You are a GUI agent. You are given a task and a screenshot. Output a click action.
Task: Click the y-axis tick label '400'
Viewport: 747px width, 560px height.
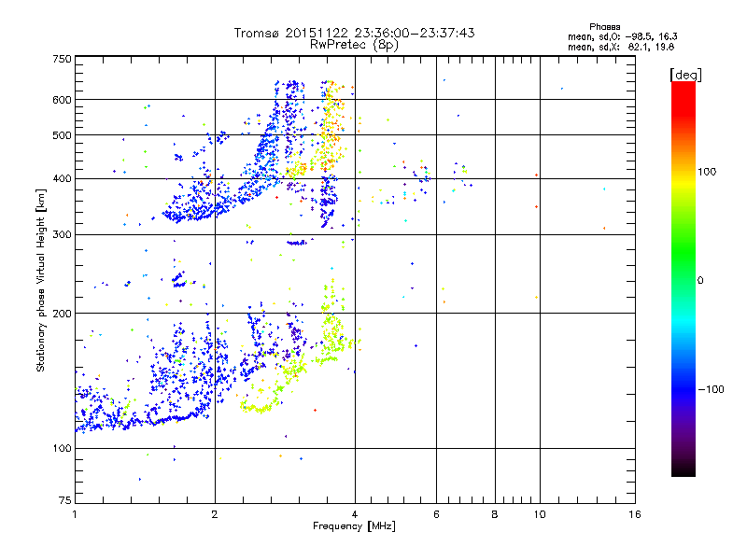pos(63,179)
